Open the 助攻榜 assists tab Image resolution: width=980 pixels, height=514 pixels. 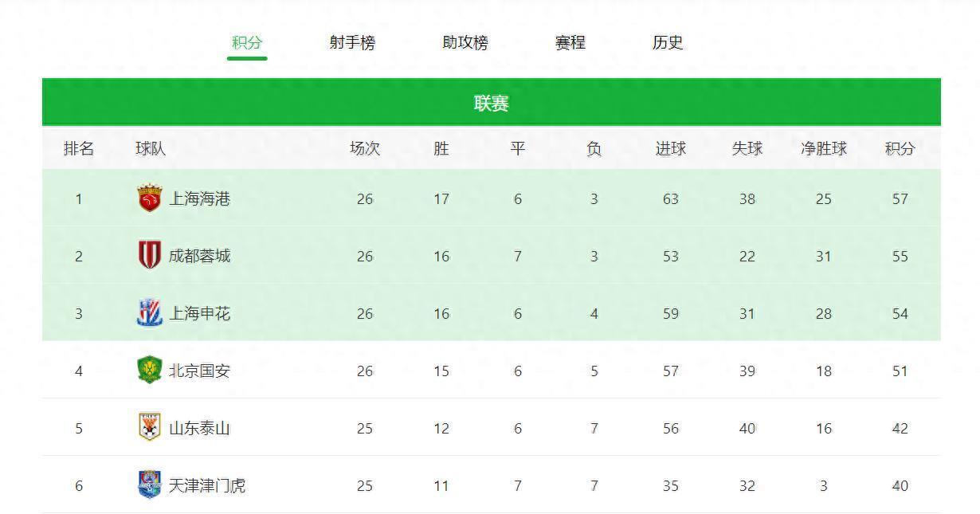465,43
